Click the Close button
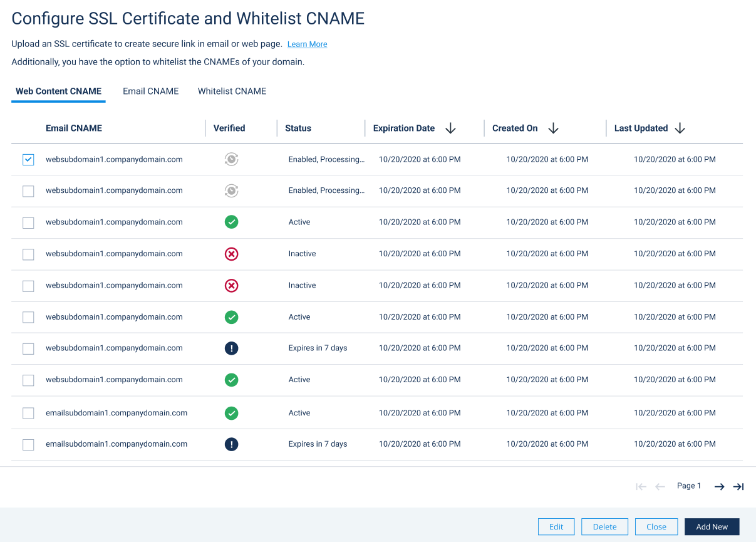The width and height of the screenshot is (756, 542). pyautogui.click(x=656, y=526)
